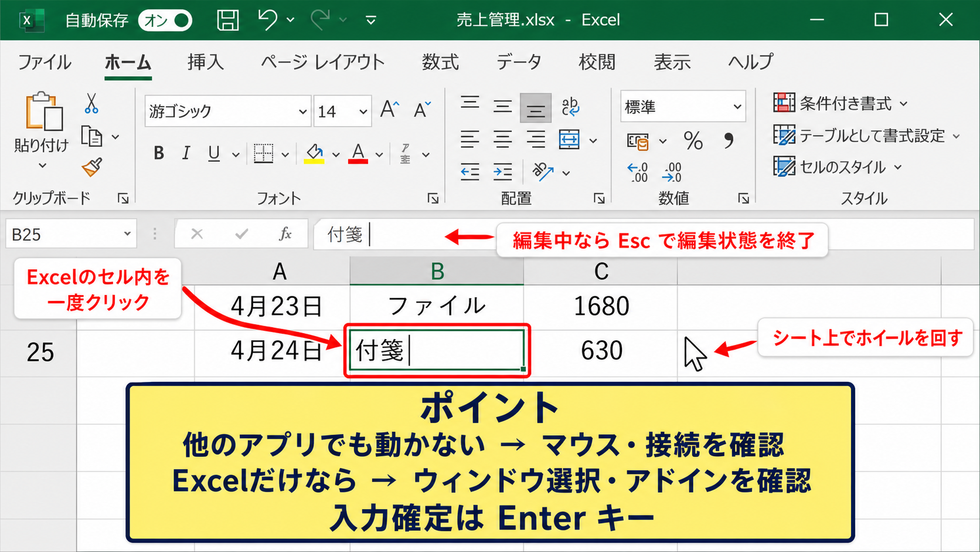980x552 pixels.
Task: Click the formula bar enter checkmark
Action: tap(241, 235)
